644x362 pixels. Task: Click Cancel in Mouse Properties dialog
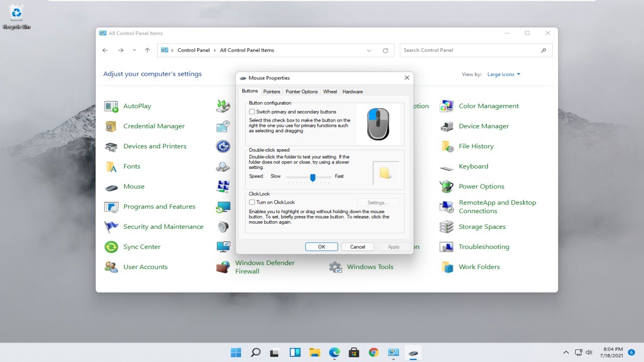358,247
